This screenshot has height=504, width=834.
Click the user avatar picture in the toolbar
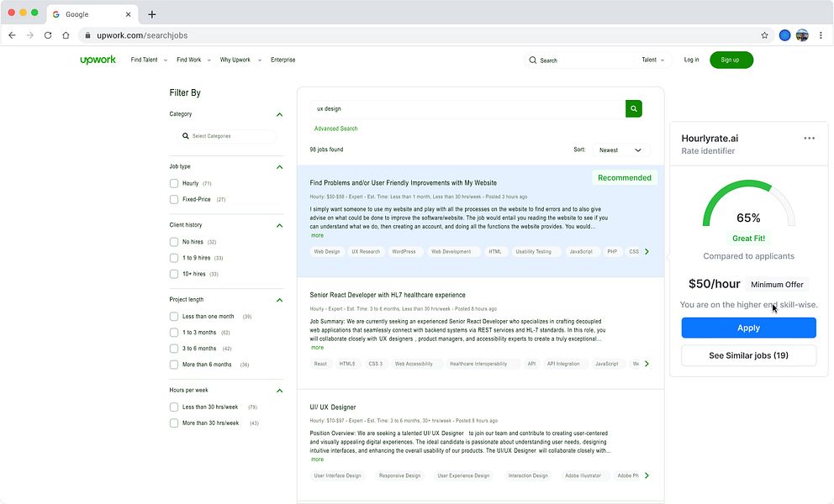(802, 35)
